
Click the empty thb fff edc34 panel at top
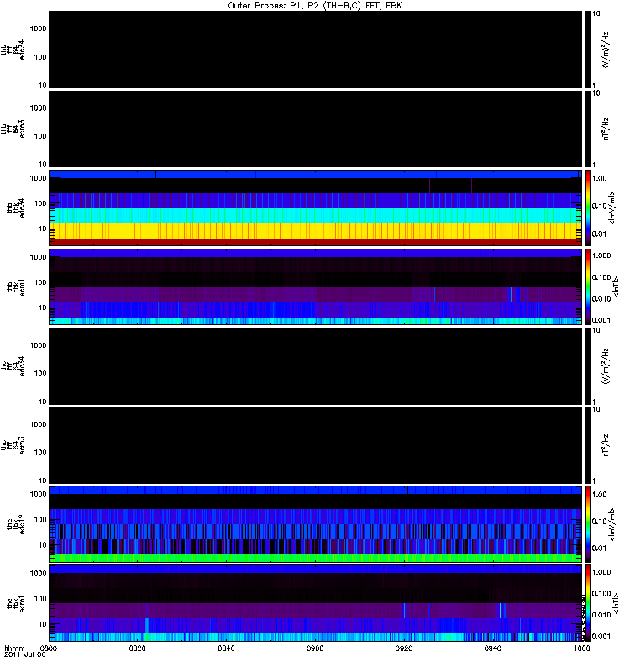315,50
